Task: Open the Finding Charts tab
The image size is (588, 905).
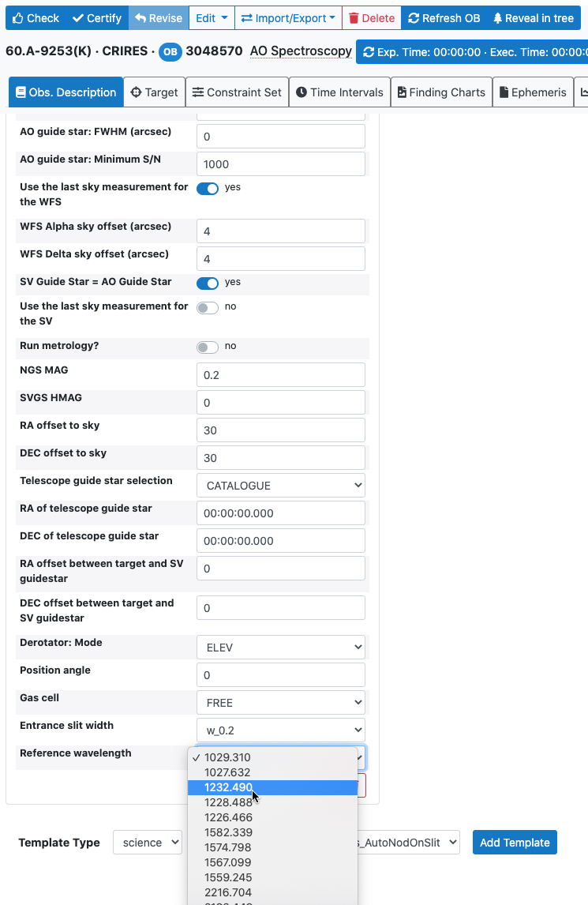Action: [441, 92]
